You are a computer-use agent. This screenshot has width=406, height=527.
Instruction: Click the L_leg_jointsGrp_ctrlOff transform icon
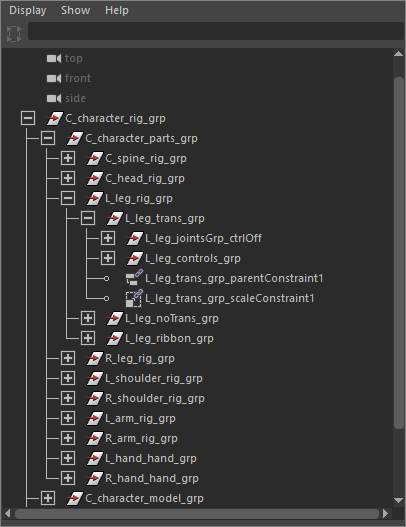click(134, 238)
